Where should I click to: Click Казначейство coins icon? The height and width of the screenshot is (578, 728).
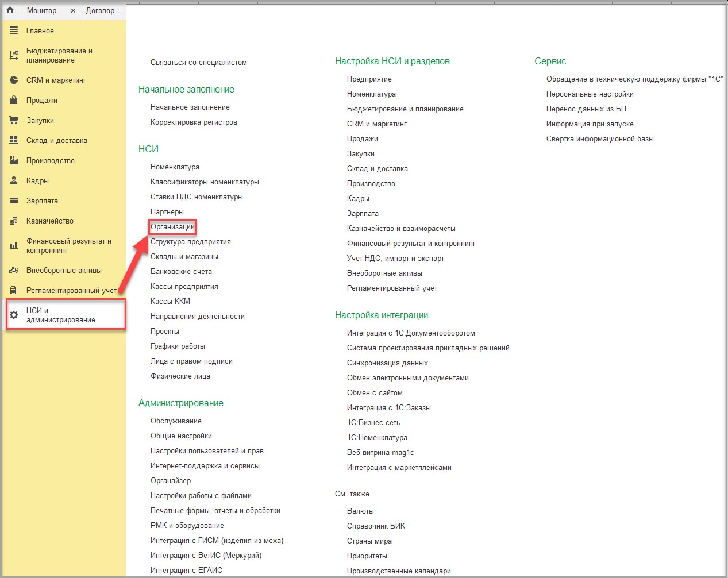pos(14,221)
